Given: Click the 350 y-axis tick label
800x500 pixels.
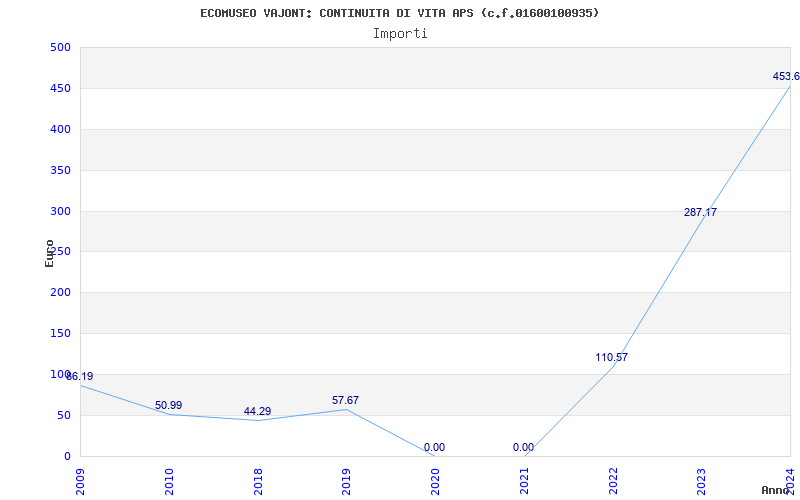Looking at the screenshot, I should point(60,170).
